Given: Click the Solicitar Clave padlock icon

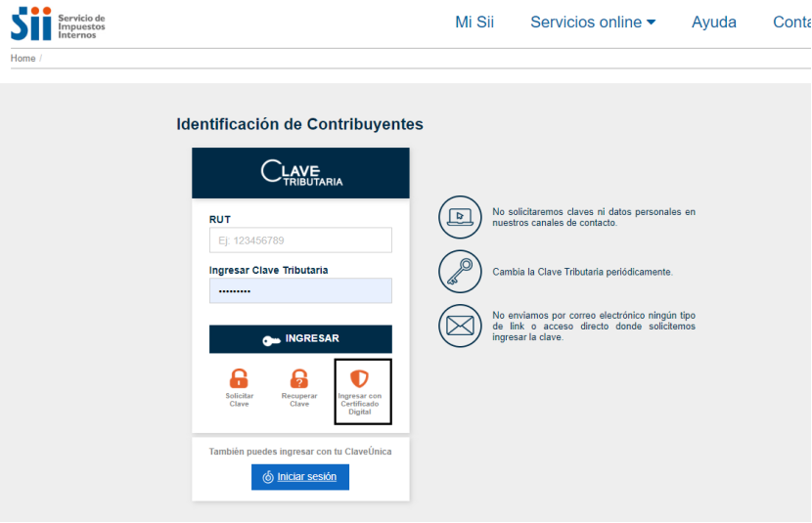Looking at the screenshot, I should coord(239,378).
